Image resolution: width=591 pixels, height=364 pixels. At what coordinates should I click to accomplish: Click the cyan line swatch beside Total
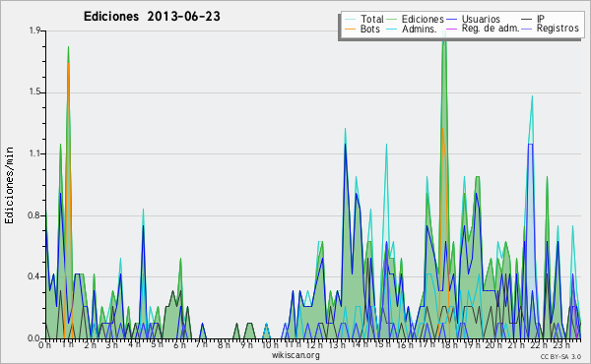click(x=350, y=20)
